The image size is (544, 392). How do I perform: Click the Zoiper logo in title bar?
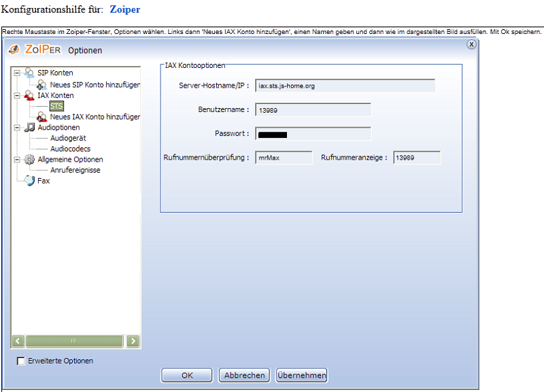point(14,50)
